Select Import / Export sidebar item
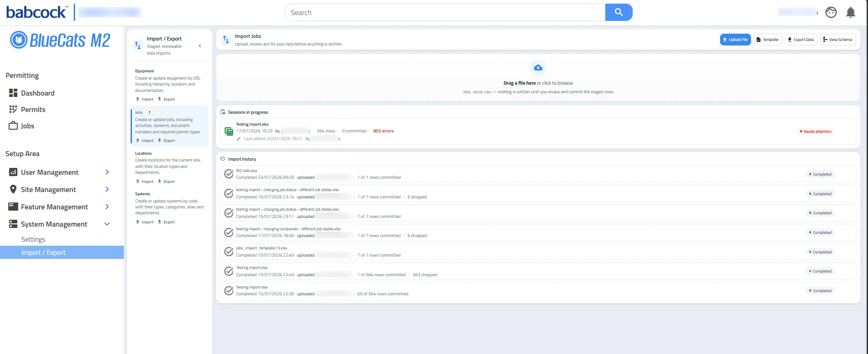The image size is (868, 354). point(62,253)
